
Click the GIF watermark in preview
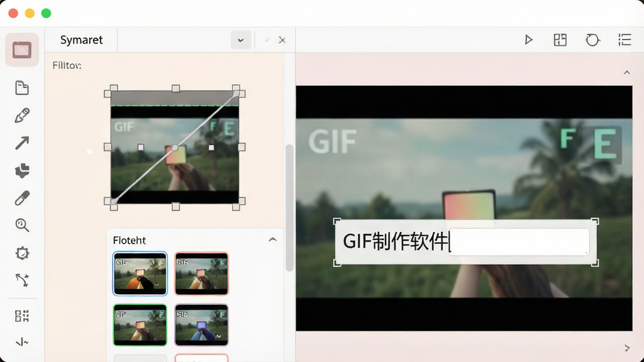click(333, 141)
